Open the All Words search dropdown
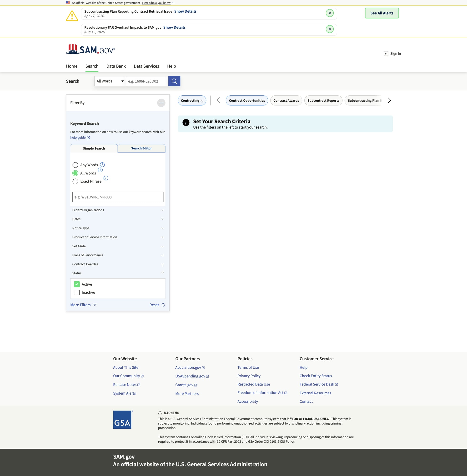 (110, 81)
